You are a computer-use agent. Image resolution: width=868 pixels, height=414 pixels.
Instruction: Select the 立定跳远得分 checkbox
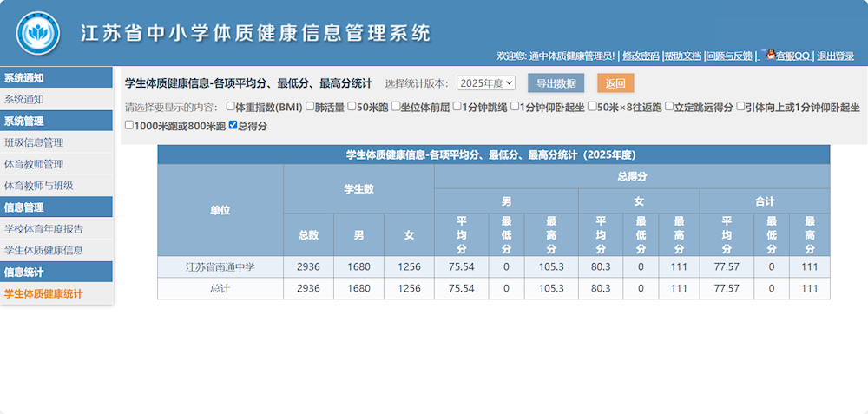point(669,107)
